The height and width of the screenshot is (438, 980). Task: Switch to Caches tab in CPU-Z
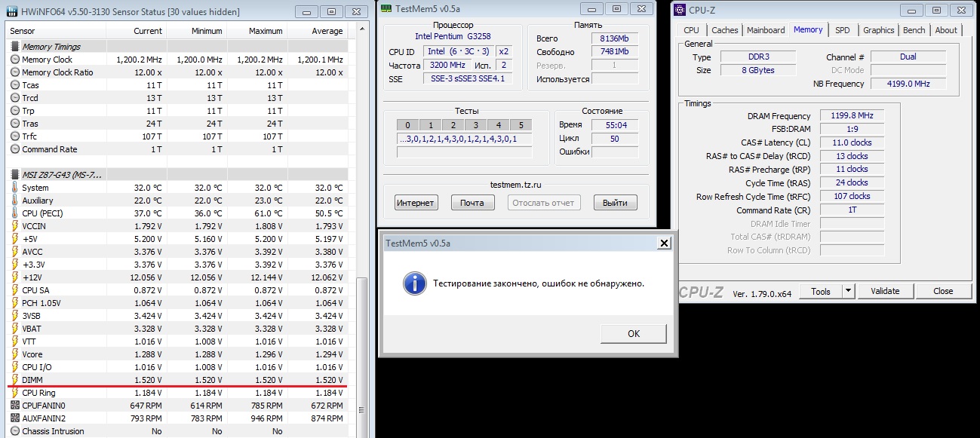pos(725,30)
